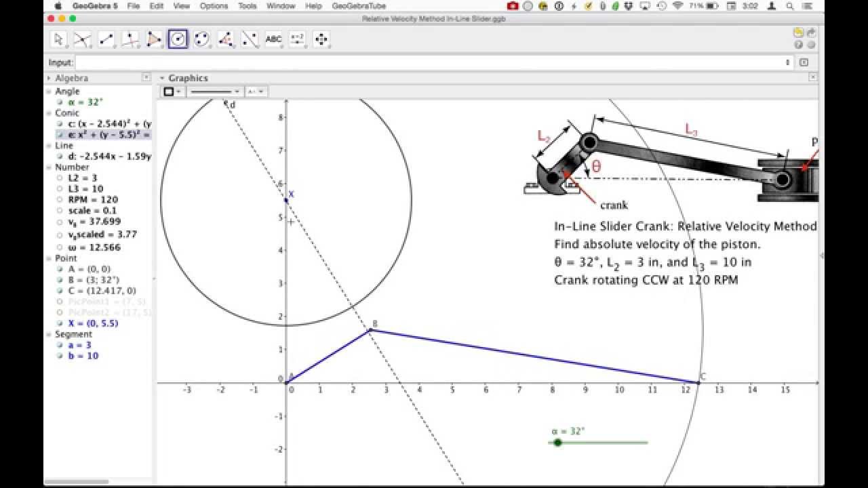Click the Undo icon in toolbar

click(x=799, y=33)
